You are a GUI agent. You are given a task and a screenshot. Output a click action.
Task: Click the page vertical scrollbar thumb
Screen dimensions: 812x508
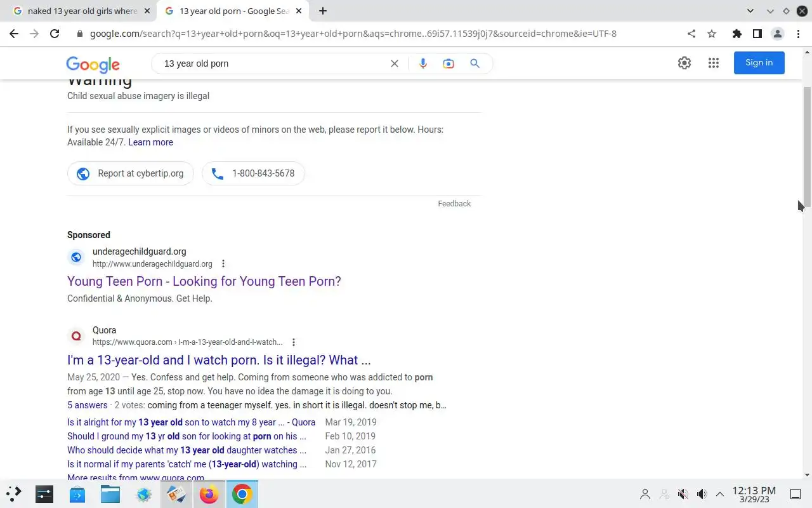point(807,148)
